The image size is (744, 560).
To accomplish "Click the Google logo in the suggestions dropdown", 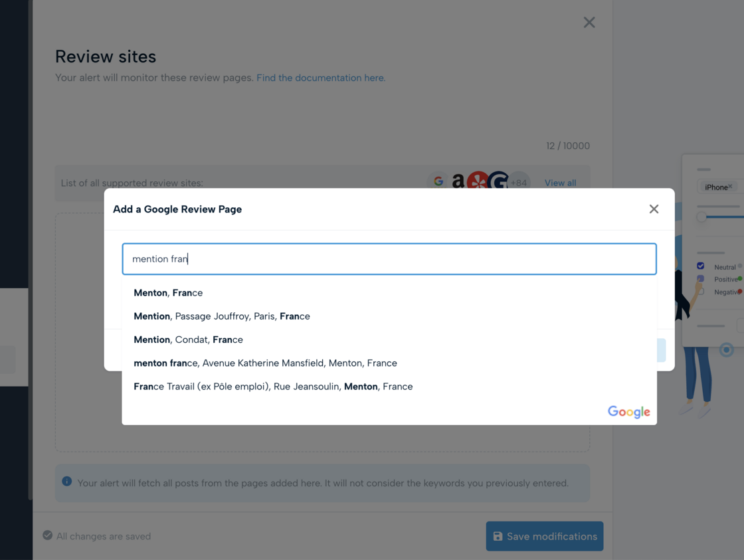I will [628, 412].
